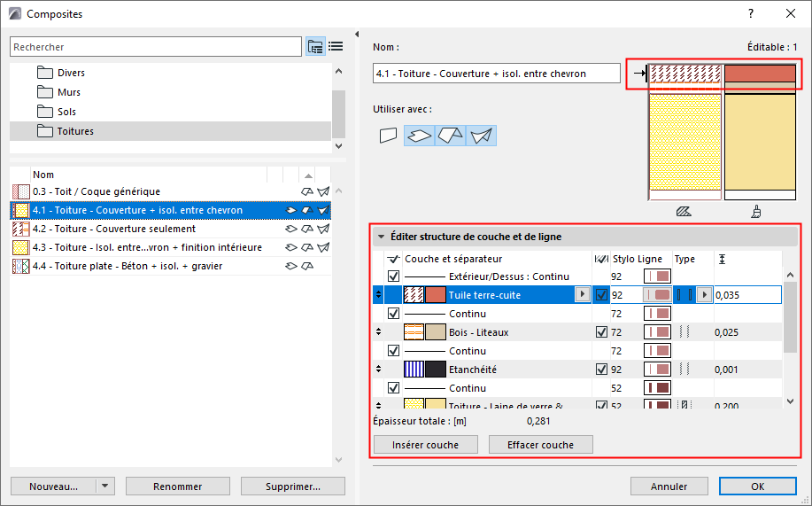Click slab icon in 4.3 Toiture row

[x=291, y=247]
